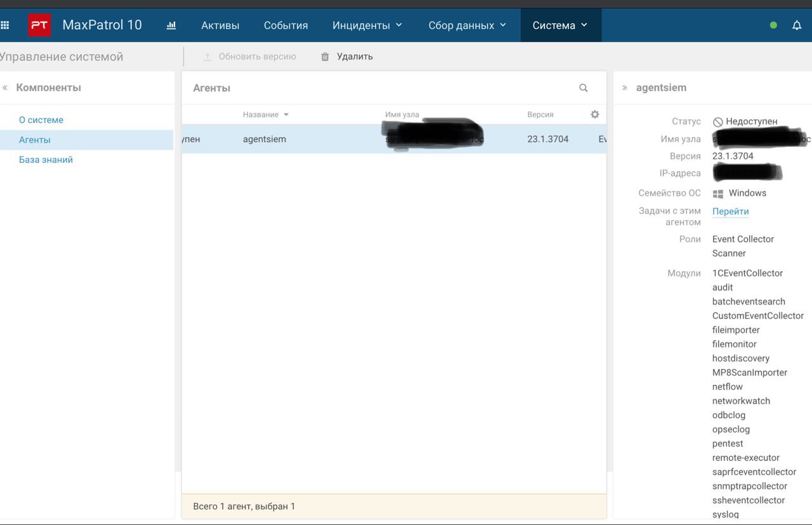
Task: Click the networkwatch module
Action: (741, 401)
